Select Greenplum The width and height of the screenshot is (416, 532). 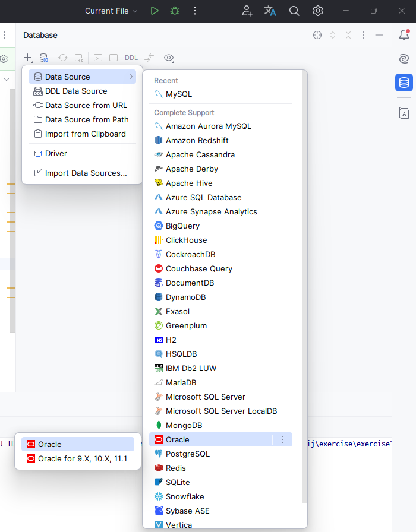(x=220, y=326)
